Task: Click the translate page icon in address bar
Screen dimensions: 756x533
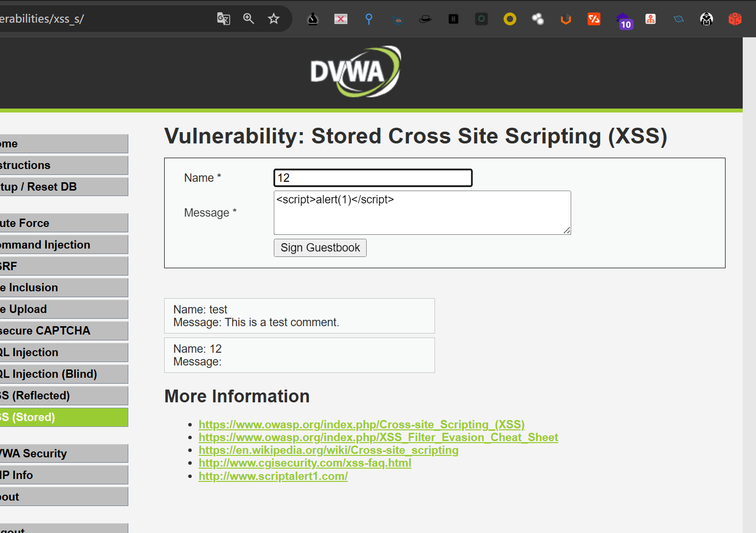Action: 224,19
